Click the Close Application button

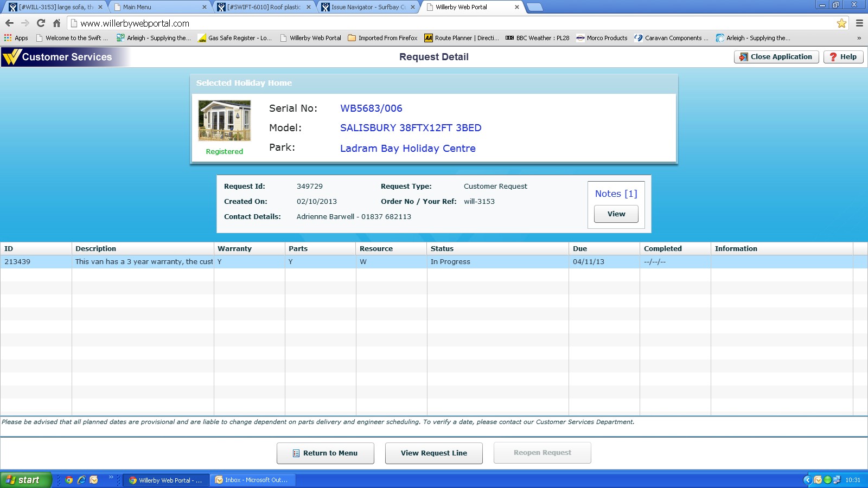[776, 57]
